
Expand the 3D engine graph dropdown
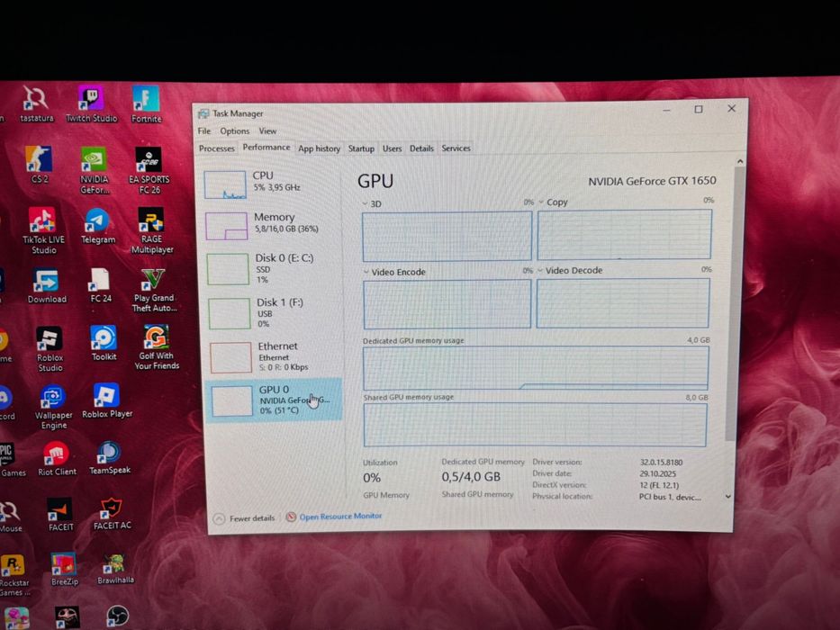pos(365,204)
